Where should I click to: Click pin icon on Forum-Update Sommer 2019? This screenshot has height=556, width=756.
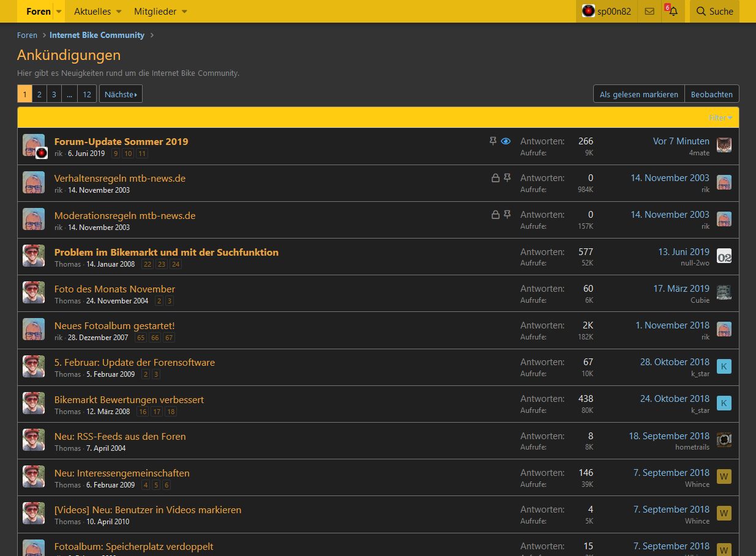(x=493, y=141)
